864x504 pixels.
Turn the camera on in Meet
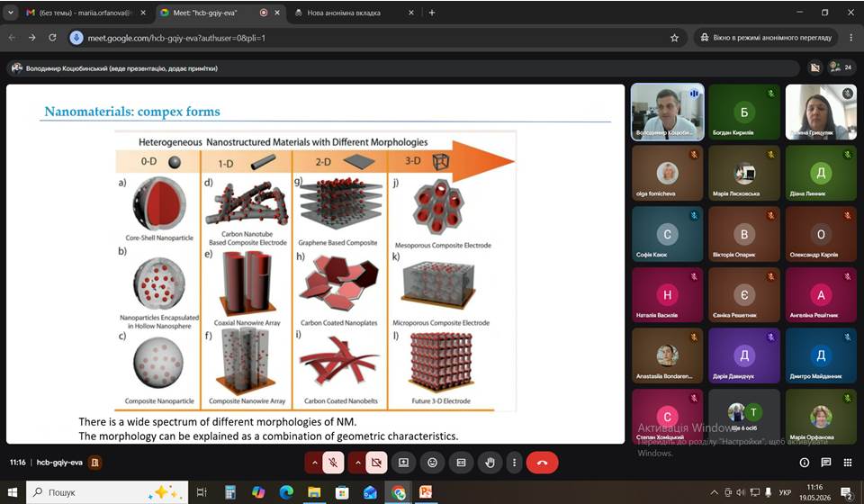pos(376,463)
